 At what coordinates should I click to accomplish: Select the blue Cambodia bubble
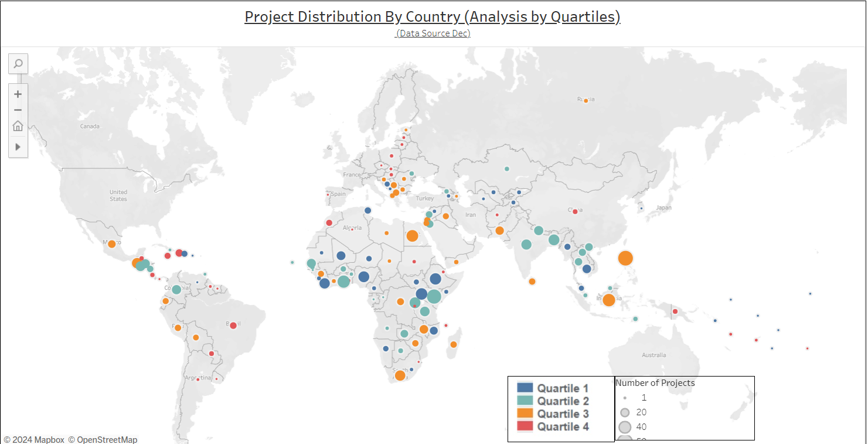587,269
